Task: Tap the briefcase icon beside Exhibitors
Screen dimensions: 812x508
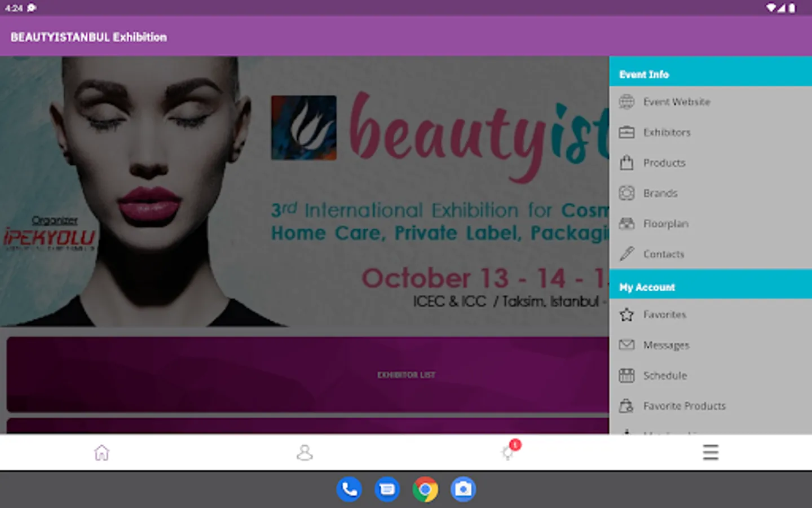Action: 626,132
